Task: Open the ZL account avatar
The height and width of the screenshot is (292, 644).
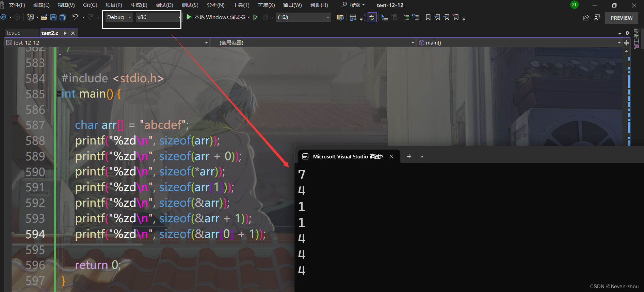Action: [575, 5]
